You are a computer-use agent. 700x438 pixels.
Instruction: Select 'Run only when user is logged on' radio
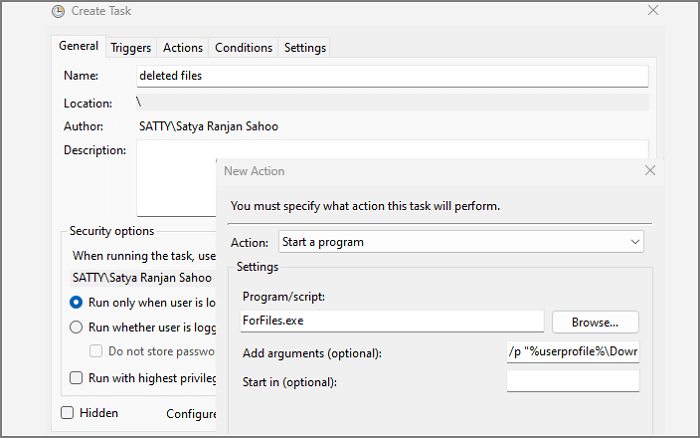[x=76, y=302]
